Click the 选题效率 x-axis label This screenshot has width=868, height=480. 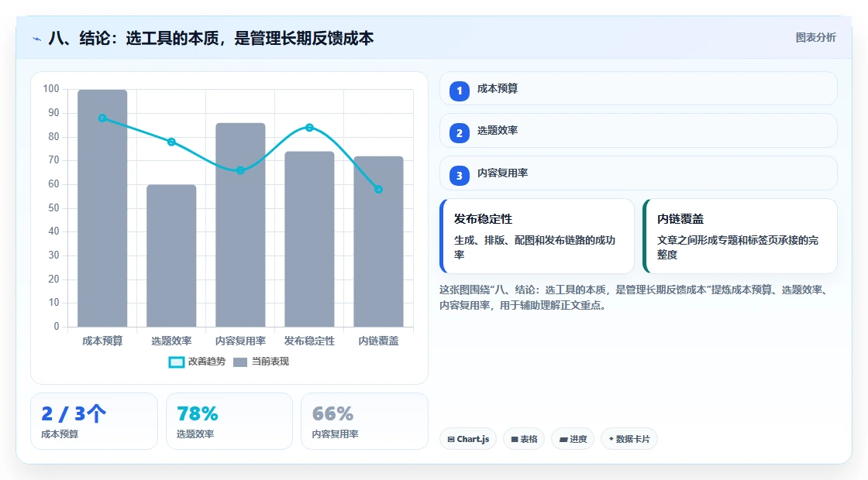point(171,341)
